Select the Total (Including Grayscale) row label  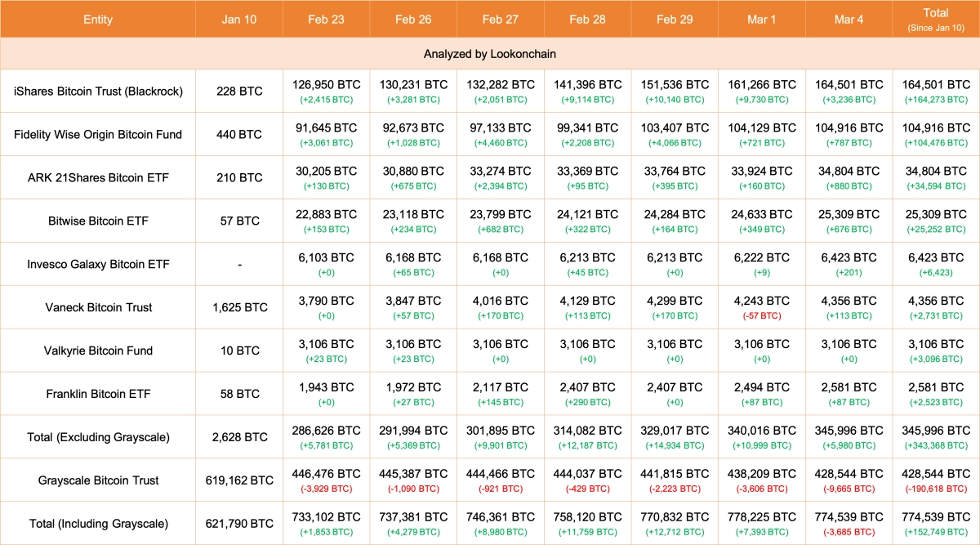click(98, 523)
